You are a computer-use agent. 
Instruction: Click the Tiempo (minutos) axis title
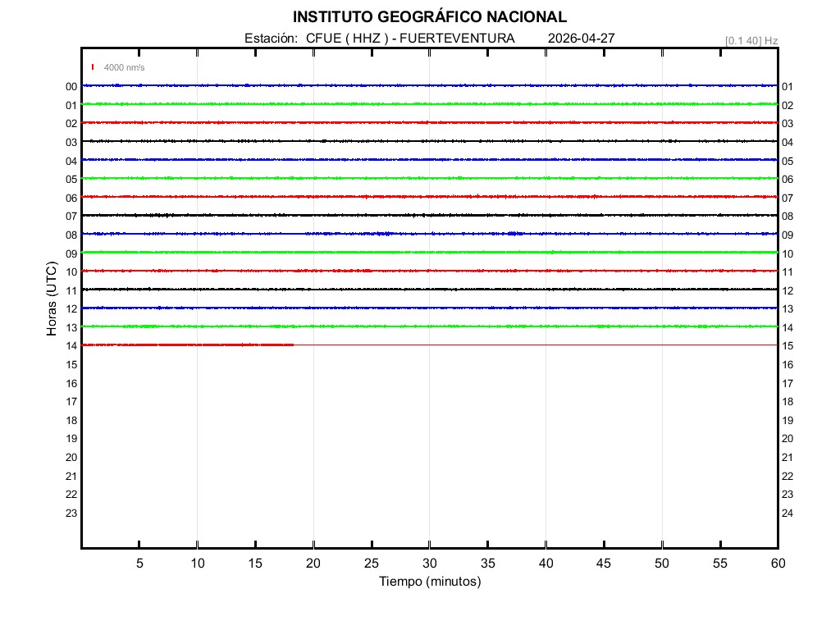click(x=429, y=582)
